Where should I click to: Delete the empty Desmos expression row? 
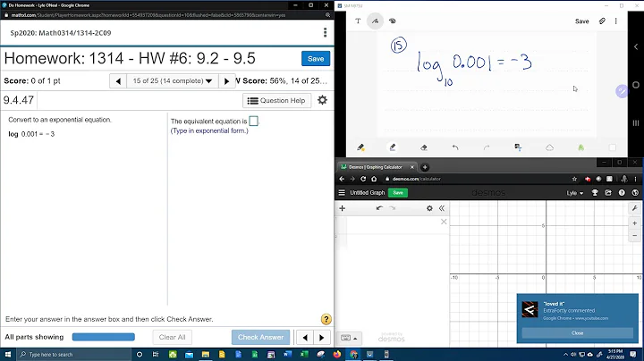coord(444,222)
